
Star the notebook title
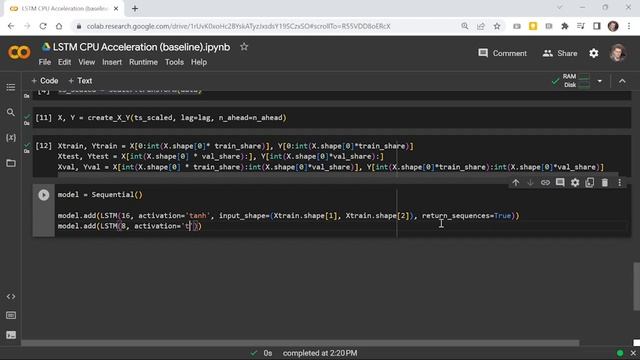click(x=244, y=47)
